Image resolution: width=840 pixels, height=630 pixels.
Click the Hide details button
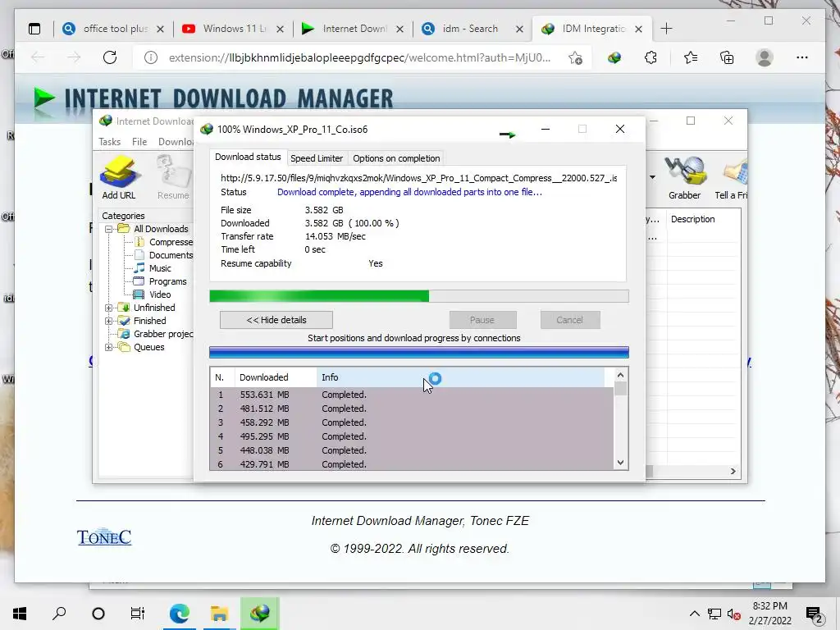click(x=276, y=320)
